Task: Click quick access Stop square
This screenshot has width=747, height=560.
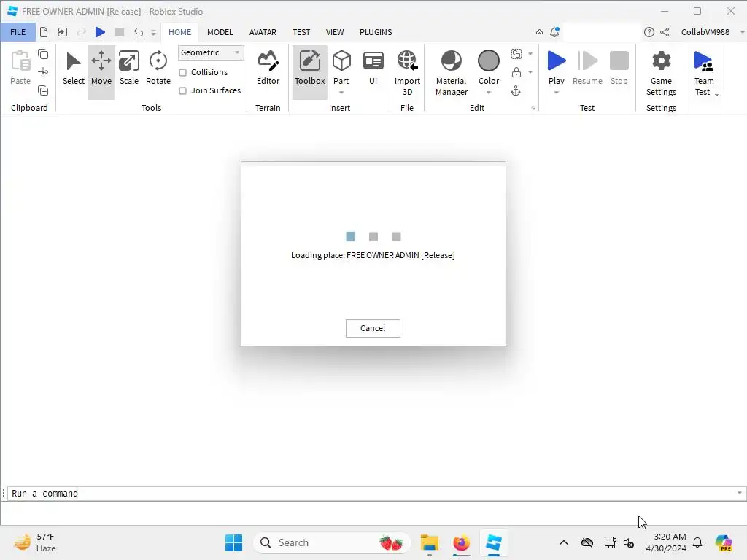Action: click(x=120, y=32)
